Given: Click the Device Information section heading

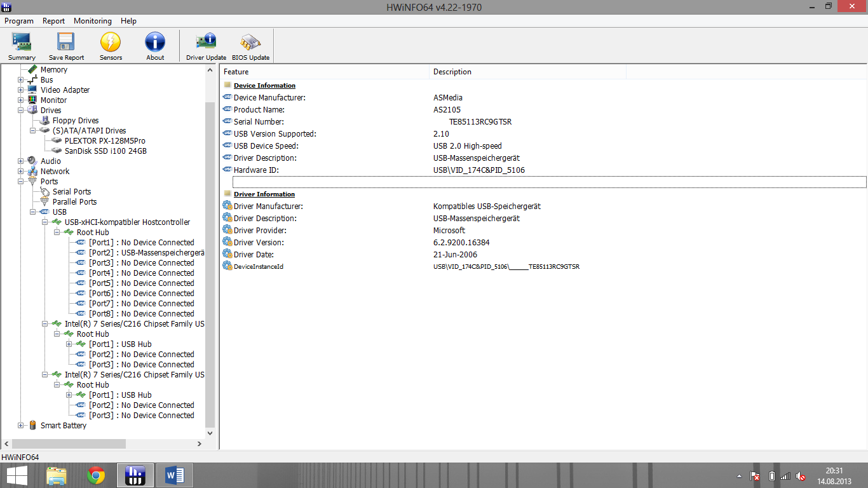Looking at the screenshot, I should [x=264, y=86].
